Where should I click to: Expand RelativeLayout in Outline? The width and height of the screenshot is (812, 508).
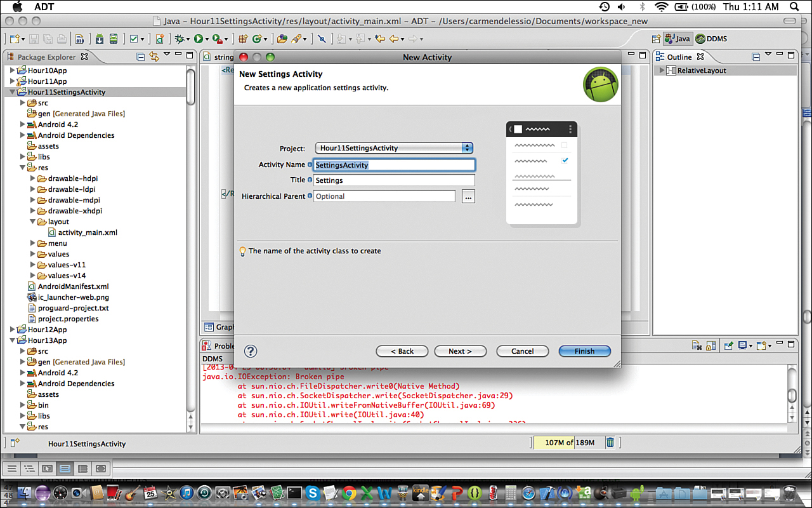point(662,70)
